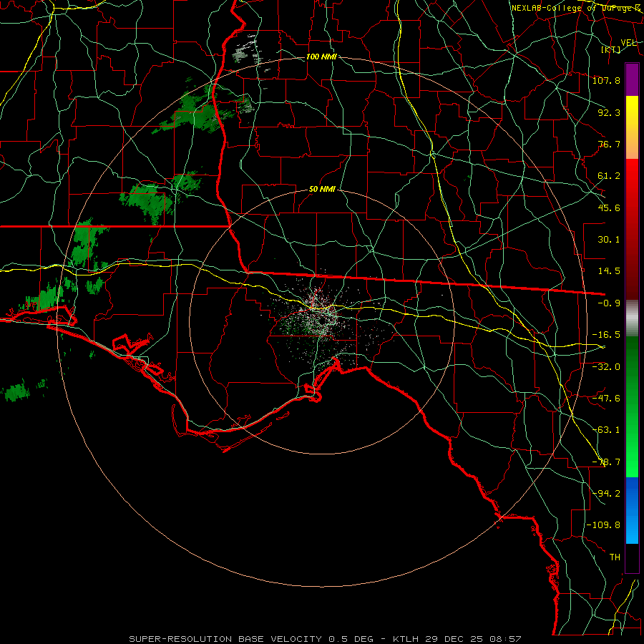The image size is (644, 644).
Task: Click the Super-Resolution Base Velocity caption text
Action: pyautogui.click(x=326, y=639)
